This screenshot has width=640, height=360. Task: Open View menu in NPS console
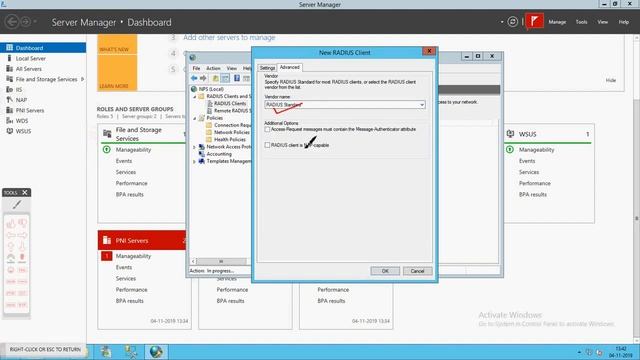point(231,68)
